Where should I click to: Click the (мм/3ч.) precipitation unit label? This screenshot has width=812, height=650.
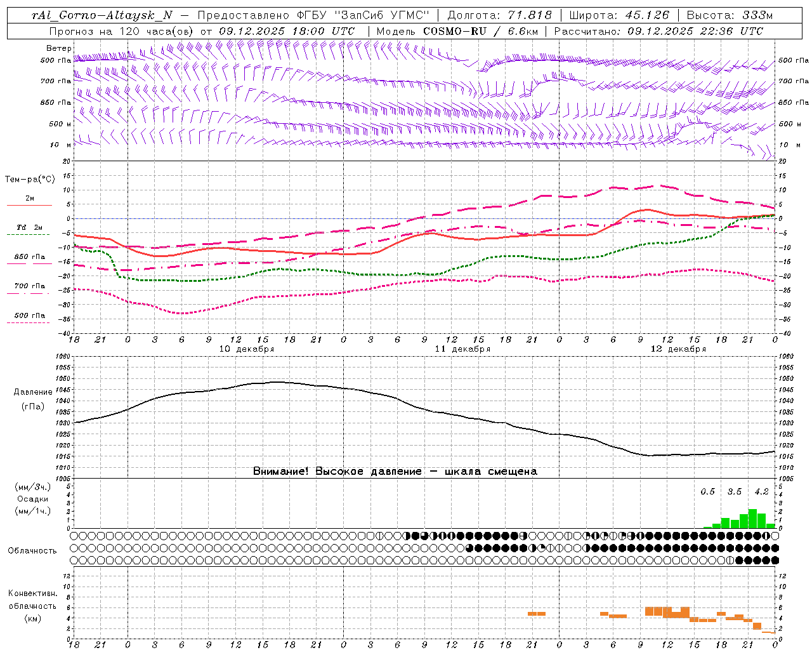(33, 487)
